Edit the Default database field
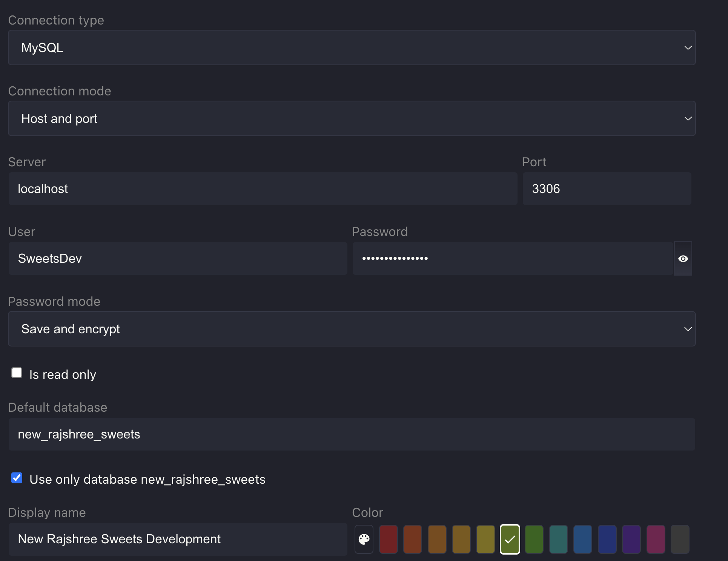 click(352, 434)
